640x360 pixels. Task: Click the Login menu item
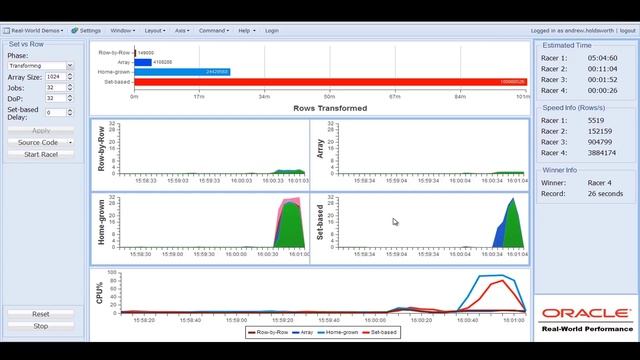click(x=272, y=31)
